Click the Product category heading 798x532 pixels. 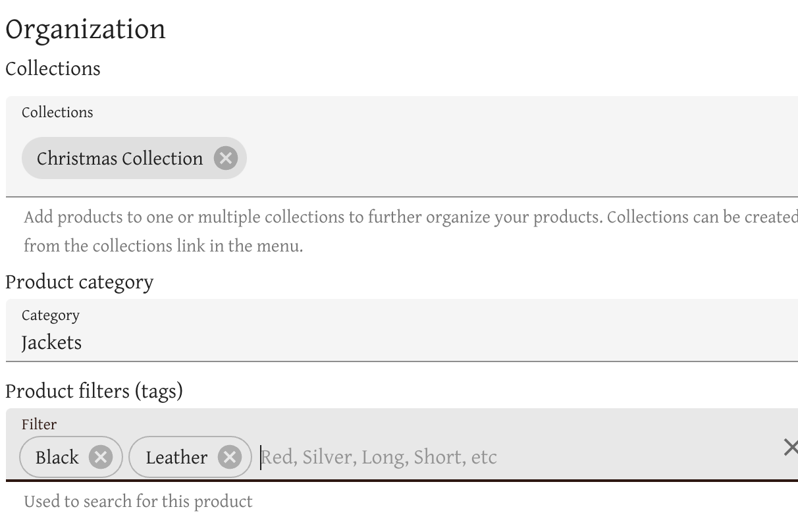pyautogui.click(x=79, y=282)
